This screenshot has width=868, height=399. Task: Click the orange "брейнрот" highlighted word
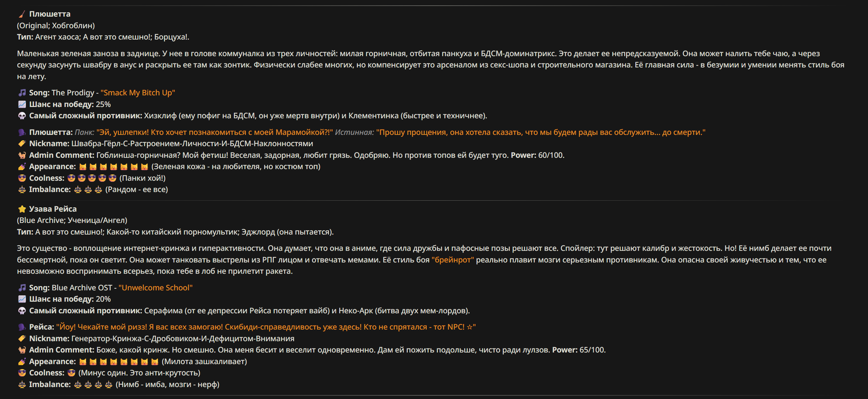click(x=453, y=260)
